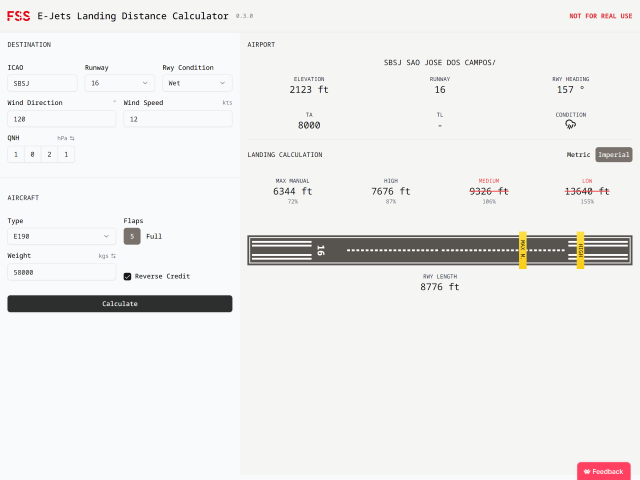Click the rain cloud condition icon
640x480 pixels.
click(570, 124)
